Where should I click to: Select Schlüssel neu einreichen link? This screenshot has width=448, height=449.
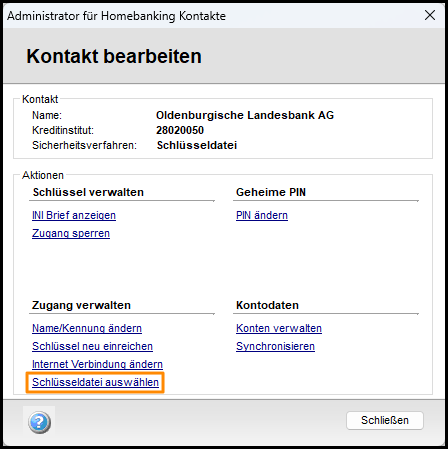[92, 346]
